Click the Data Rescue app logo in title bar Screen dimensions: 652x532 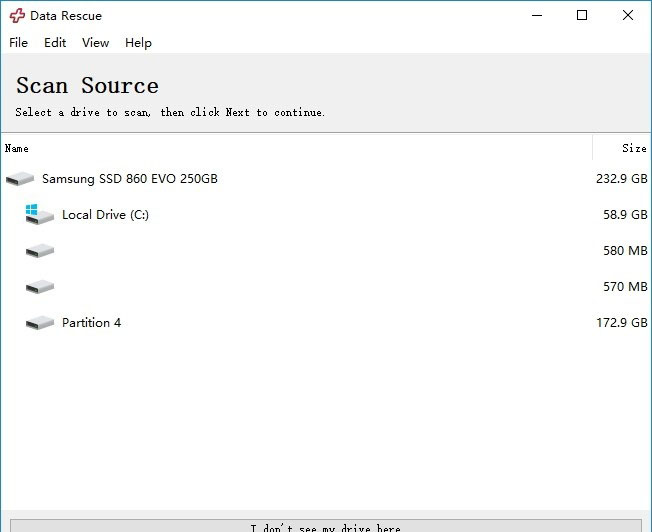17,16
